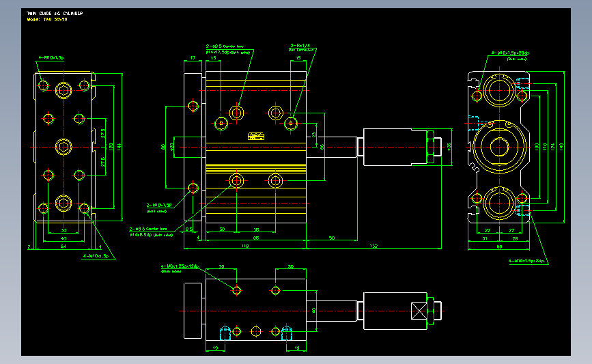592x364 pixels.
Task: Select the '2-Rc1/4' port annotation
Action: click(x=300, y=46)
